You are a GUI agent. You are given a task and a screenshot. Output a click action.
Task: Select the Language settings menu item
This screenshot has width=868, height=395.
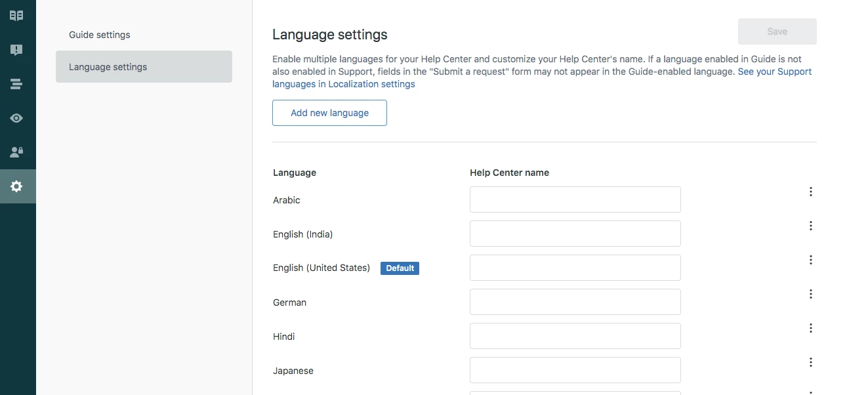[x=144, y=67]
